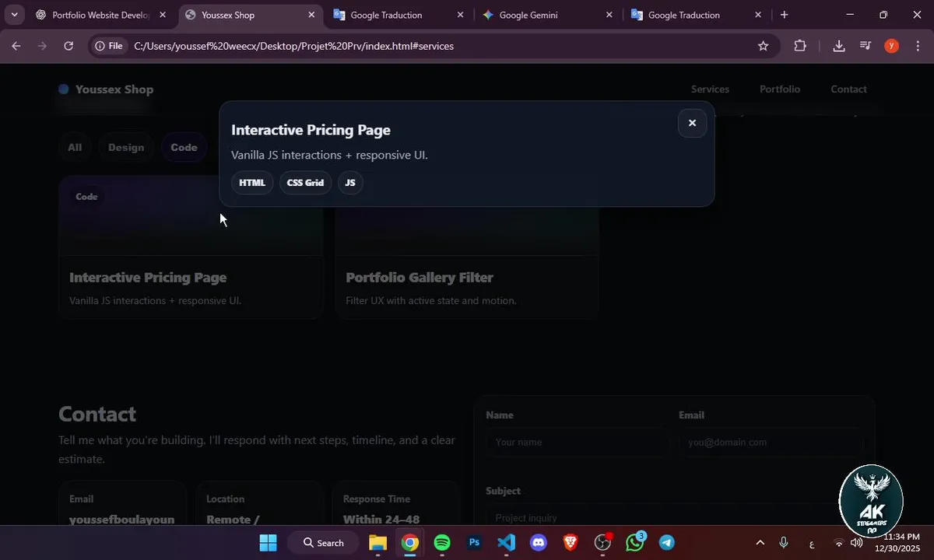934x560 pixels.
Task: Click the taskbar Search box
Action: (323, 543)
